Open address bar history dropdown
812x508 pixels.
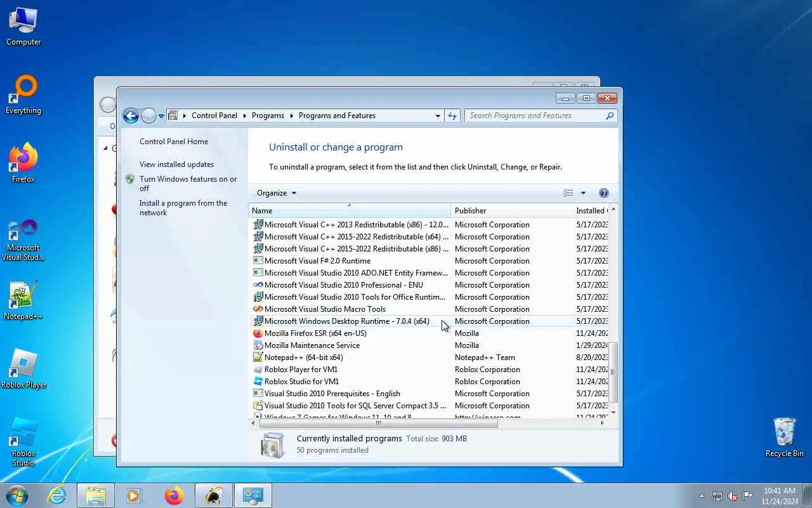pyautogui.click(x=438, y=116)
